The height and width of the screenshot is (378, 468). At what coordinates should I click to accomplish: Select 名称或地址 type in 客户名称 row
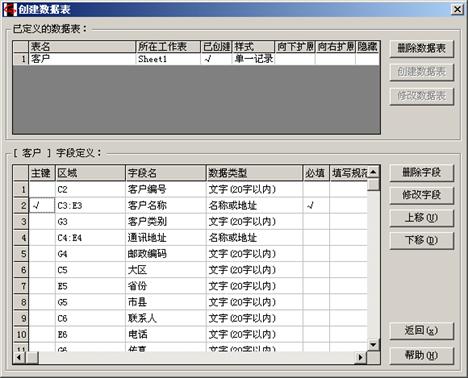(x=255, y=206)
